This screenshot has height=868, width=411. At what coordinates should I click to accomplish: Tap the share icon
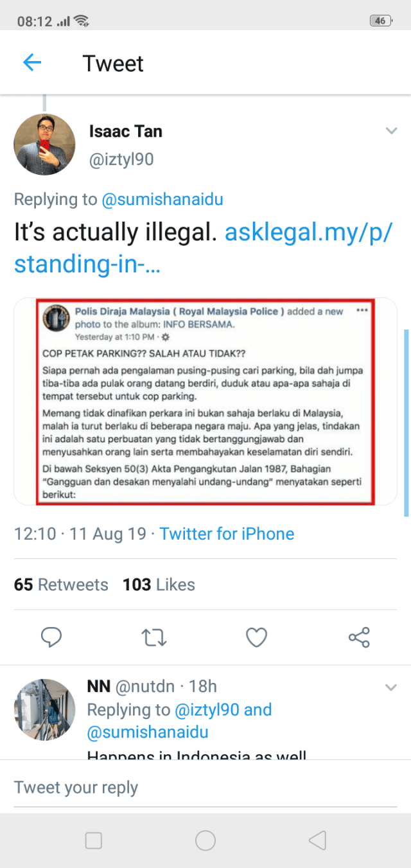359,637
